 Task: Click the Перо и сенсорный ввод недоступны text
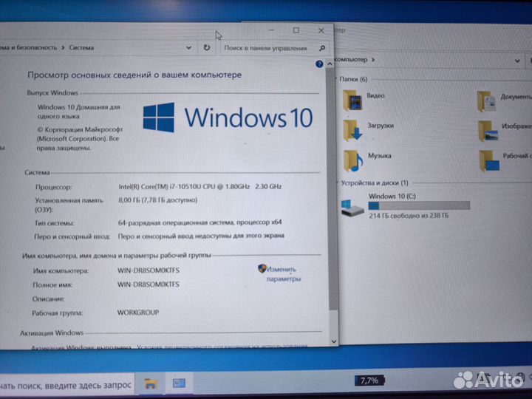(201, 236)
